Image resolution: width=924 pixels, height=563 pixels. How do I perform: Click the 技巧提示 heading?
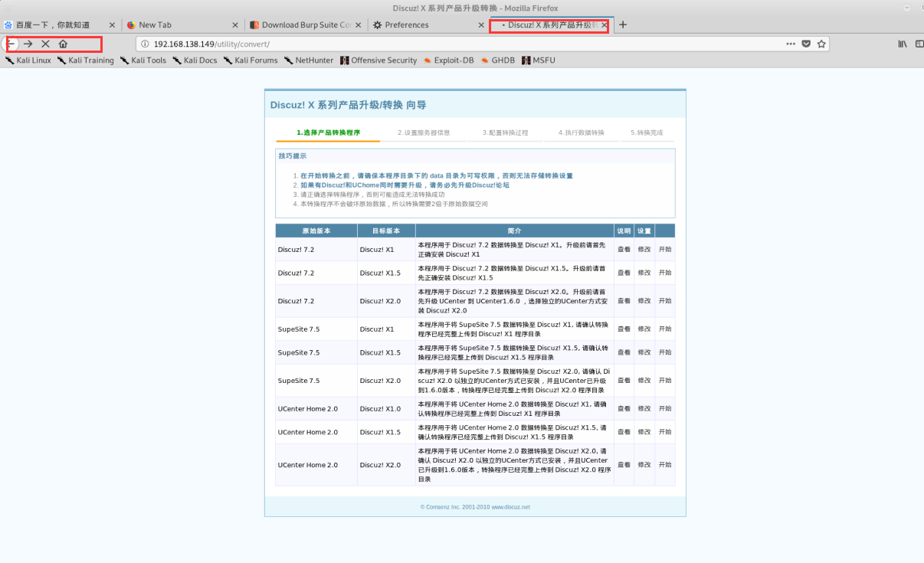[x=293, y=155]
